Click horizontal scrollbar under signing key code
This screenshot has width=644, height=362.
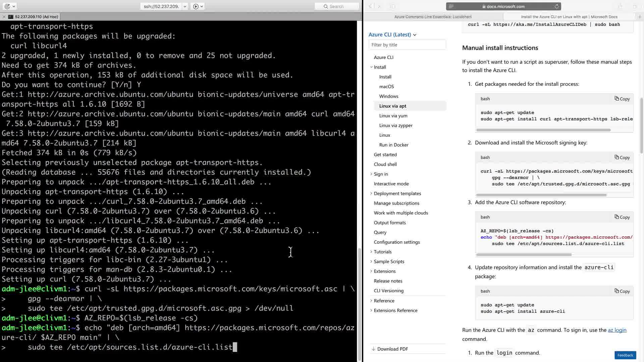tap(541, 195)
